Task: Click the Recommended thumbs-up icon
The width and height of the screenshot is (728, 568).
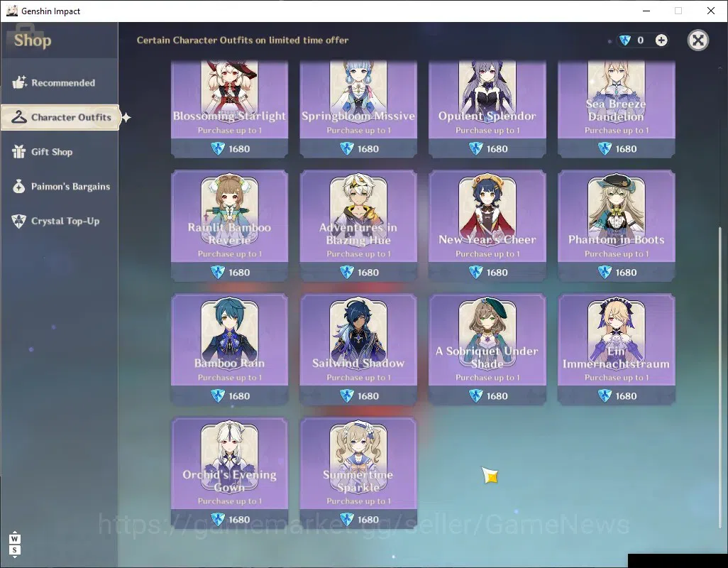Action: coord(19,82)
